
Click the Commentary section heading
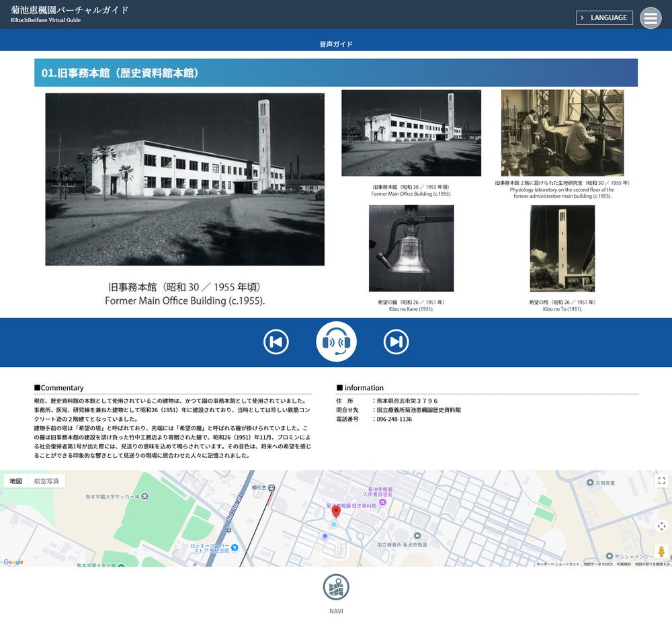point(58,388)
